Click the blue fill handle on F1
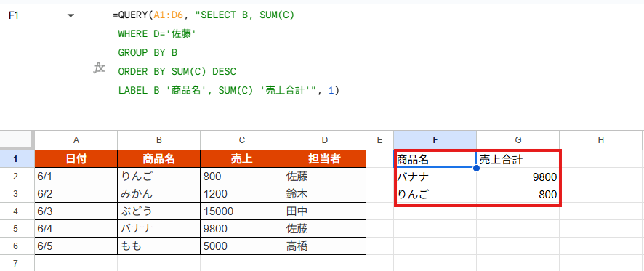 [x=476, y=168]
